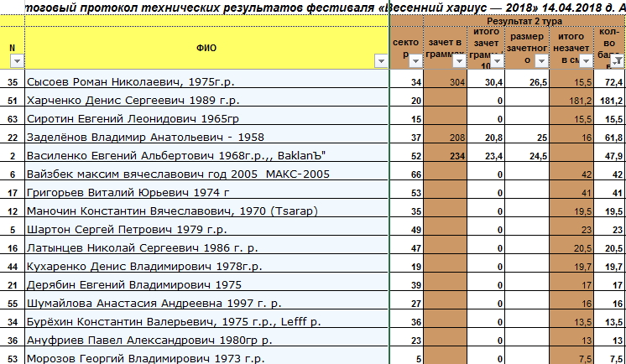Select the 181,2 итого незачет cell for Харченко
Screen dimensions: 626x364
click(576, 101)
